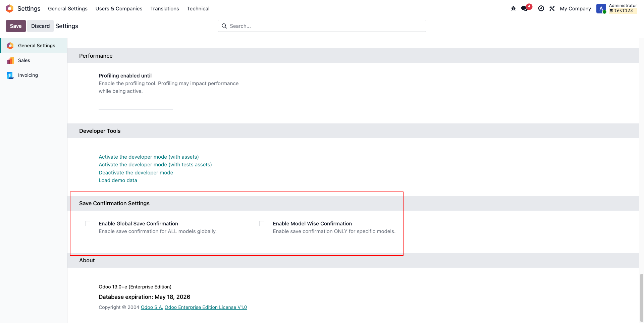Enable Global Save Confirmation checkbox
The width and height of the screenshot is (644, 323).
88,223
